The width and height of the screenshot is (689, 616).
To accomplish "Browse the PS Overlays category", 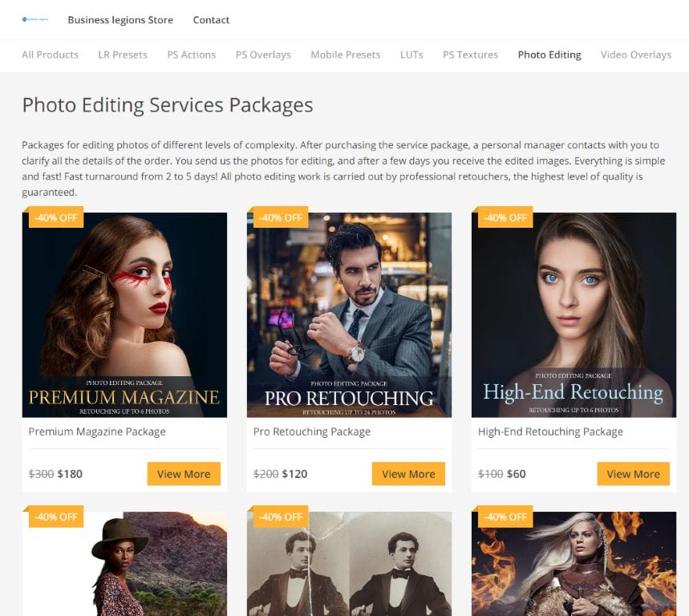I will coord(263,55).
